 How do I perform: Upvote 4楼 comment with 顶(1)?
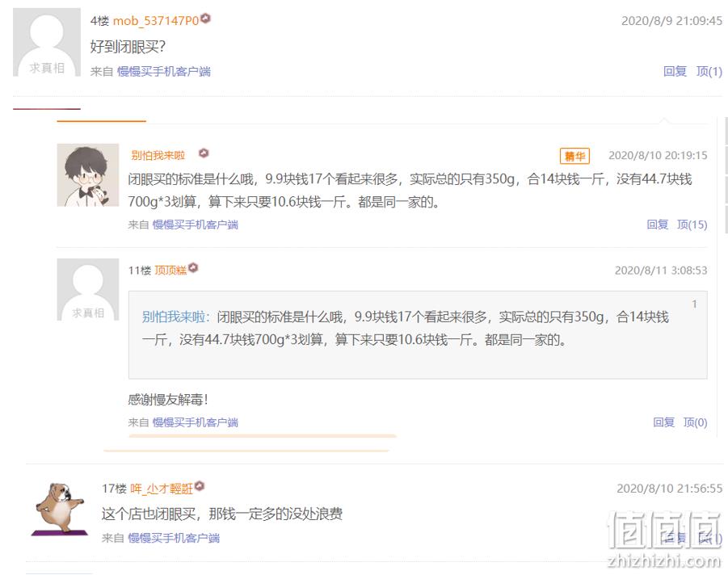pyautogui.click(x=709, y=71)
